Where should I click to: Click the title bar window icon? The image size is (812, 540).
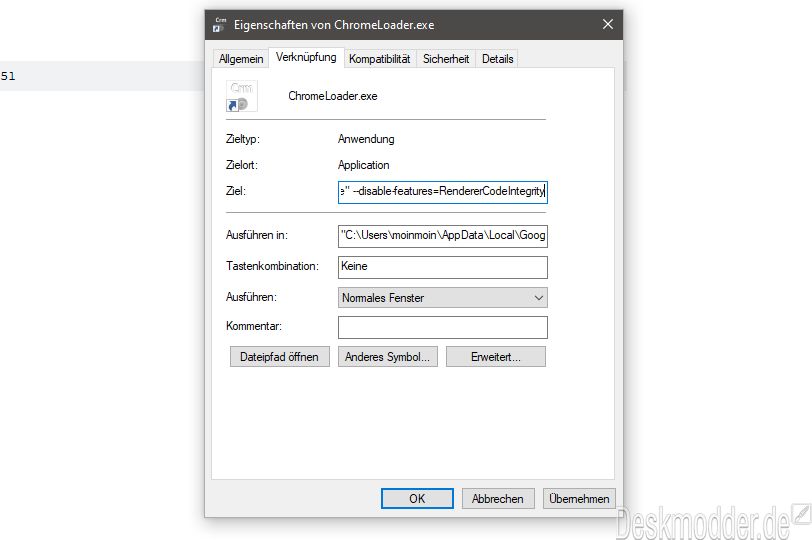coord(220,25)
